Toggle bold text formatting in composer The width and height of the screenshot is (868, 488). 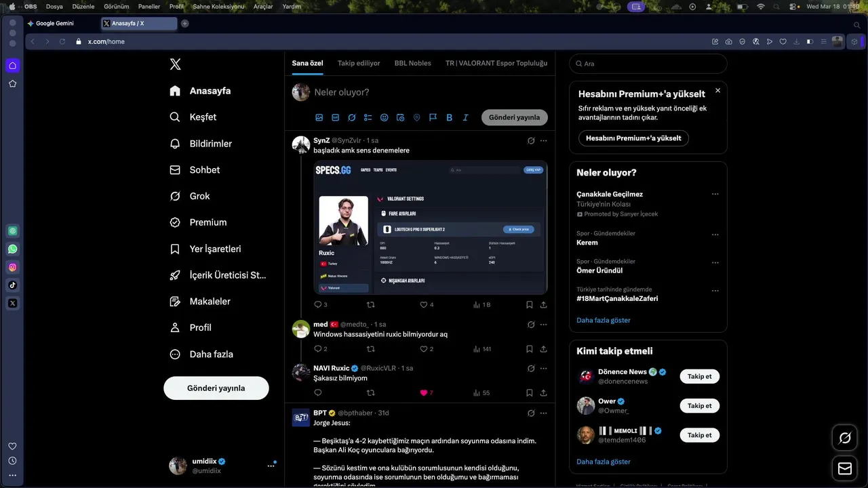(450, 117)
